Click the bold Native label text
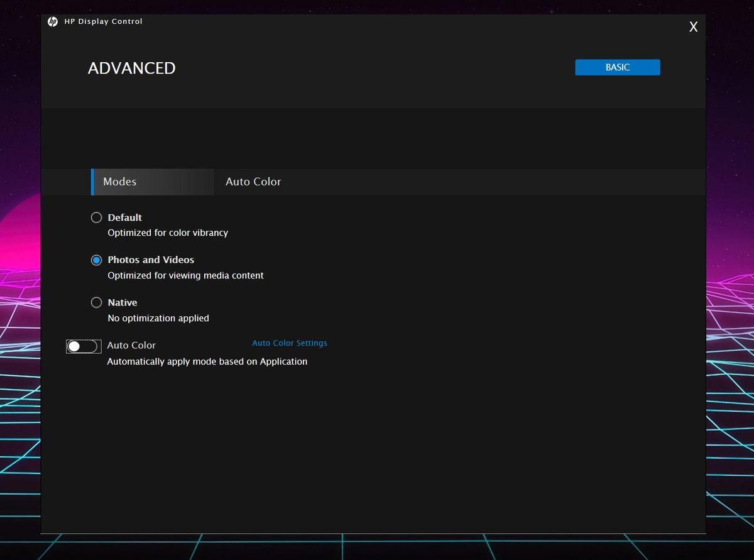 click(x=123, y=302)
